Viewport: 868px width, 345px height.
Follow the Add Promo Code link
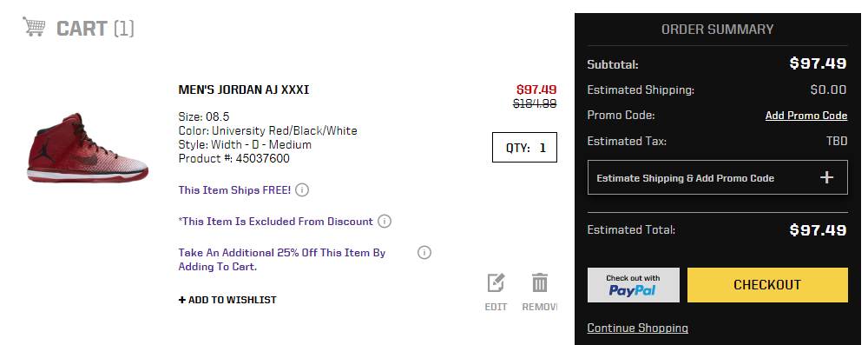(806, 116)
